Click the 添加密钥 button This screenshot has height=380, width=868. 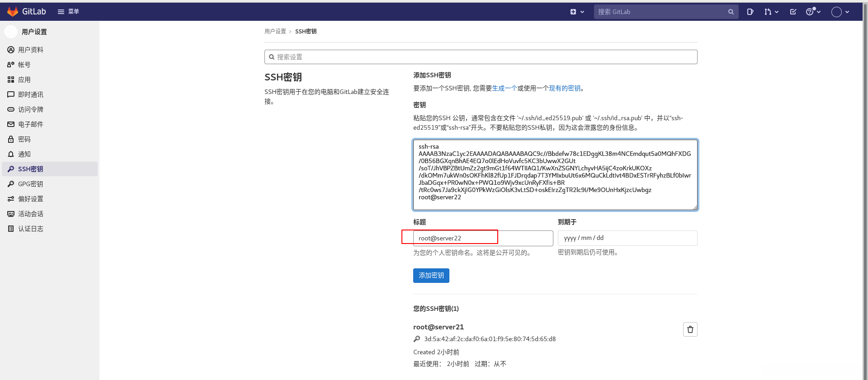click(x=431, y=276)
